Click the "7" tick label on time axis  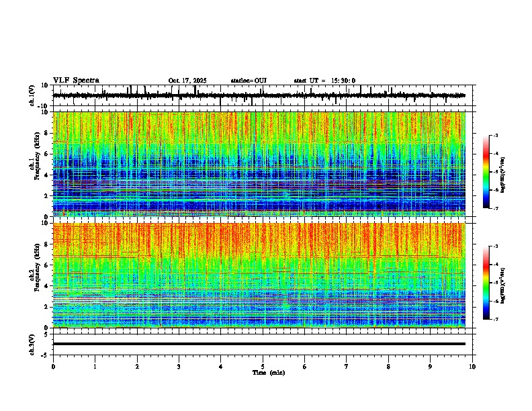pos(347,367)
